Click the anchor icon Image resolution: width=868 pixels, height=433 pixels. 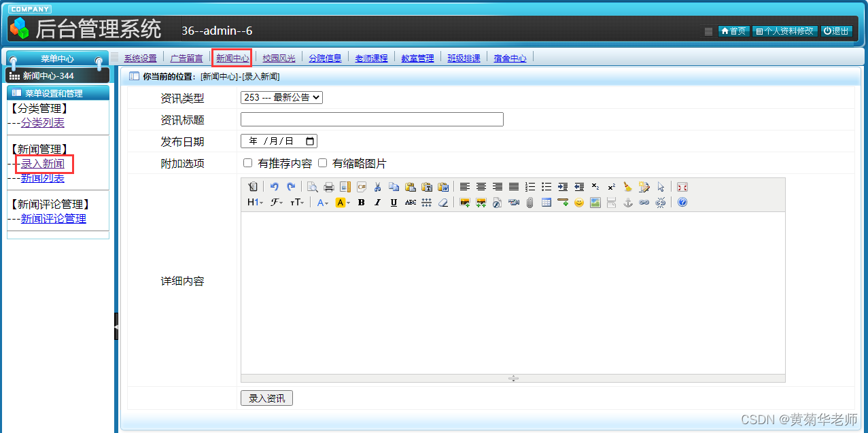click(628, 203)
